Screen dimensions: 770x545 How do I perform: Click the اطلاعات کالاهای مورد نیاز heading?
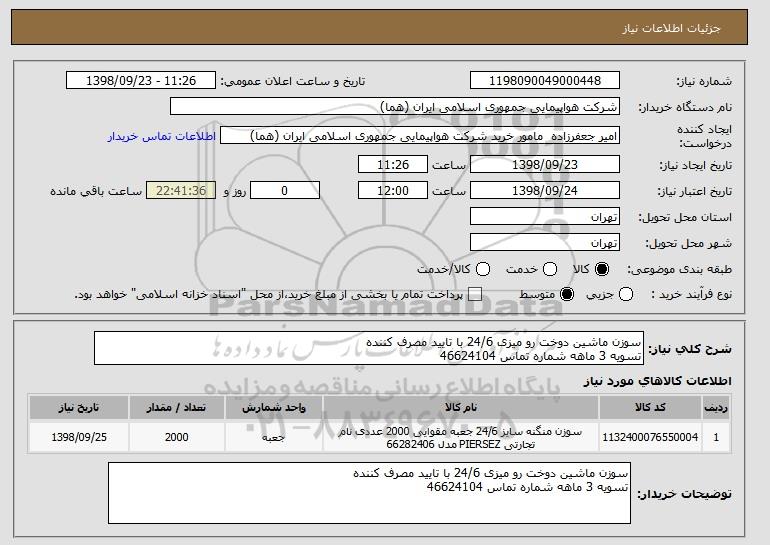tap(657, 381)
